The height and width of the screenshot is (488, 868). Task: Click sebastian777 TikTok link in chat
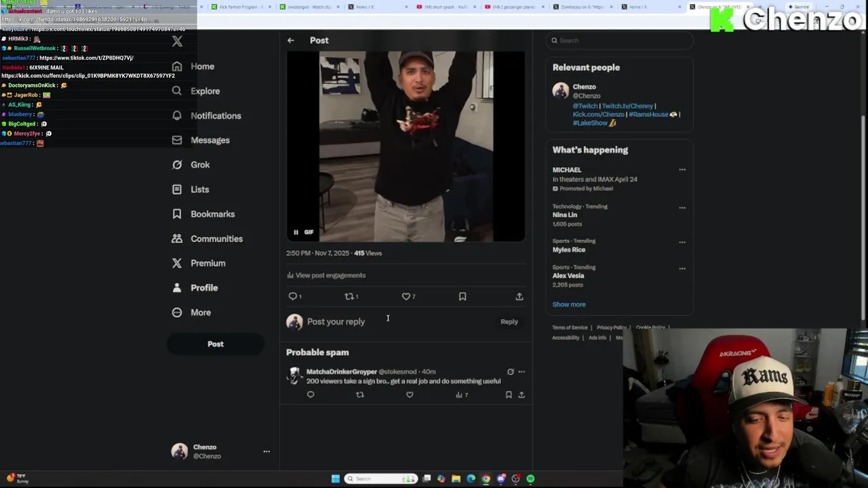pos(86,58)
